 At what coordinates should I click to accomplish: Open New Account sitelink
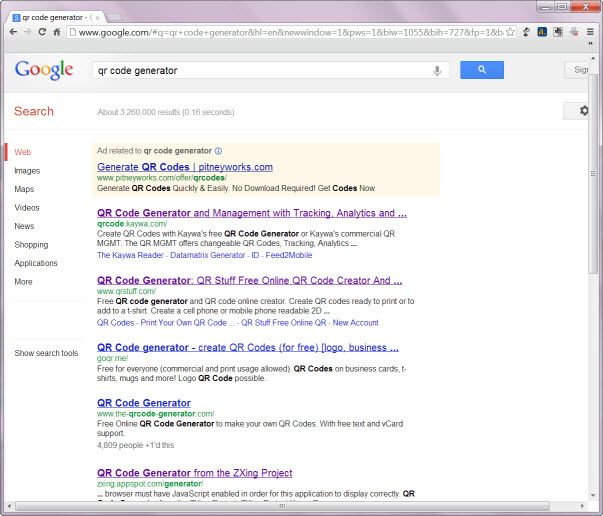pos(356,323)
